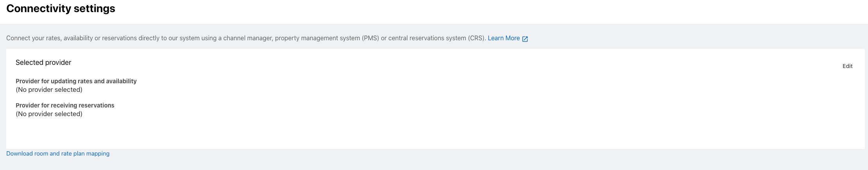Viewport: 868px width, 170px height.
Task: Click the Provider for updating rates and availability label
Action: (x=76, y=81)
